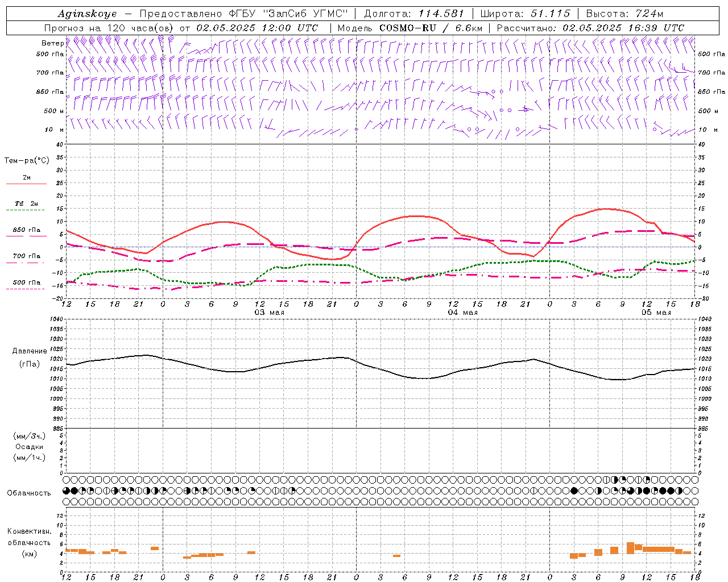
Task: Click the 04 мая date marker
Action: 462,313
